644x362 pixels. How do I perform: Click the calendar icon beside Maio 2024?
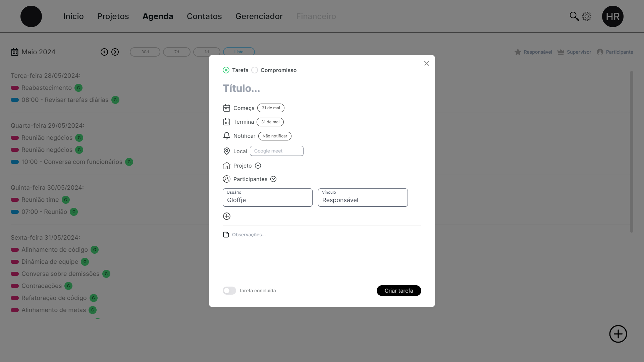pos(15,52)
